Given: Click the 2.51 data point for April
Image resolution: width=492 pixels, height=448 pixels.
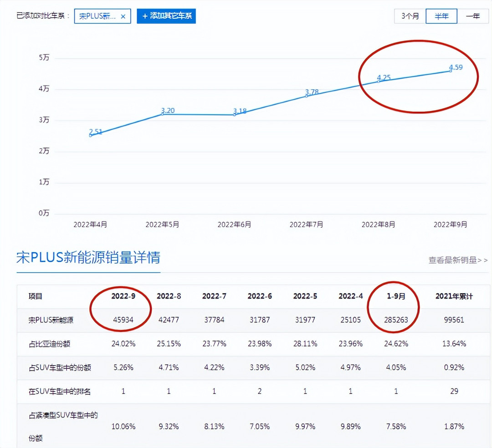Looking at the screenshot, I should coord(90,135).
